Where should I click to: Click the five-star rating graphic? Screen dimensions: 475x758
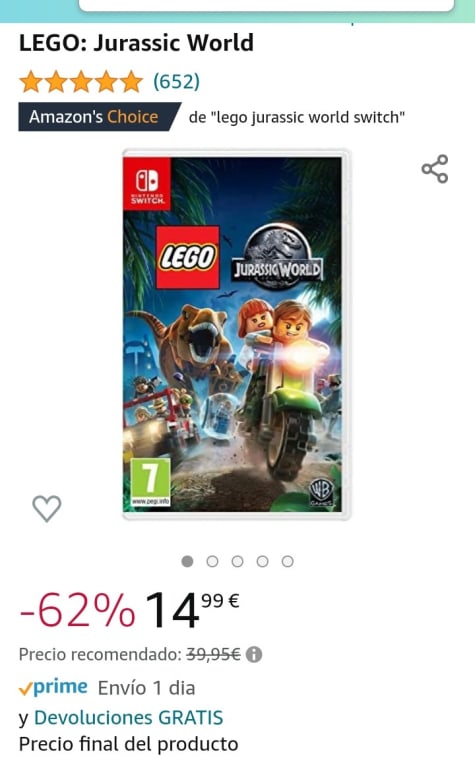pyautogui.click(x=81, y=81)
